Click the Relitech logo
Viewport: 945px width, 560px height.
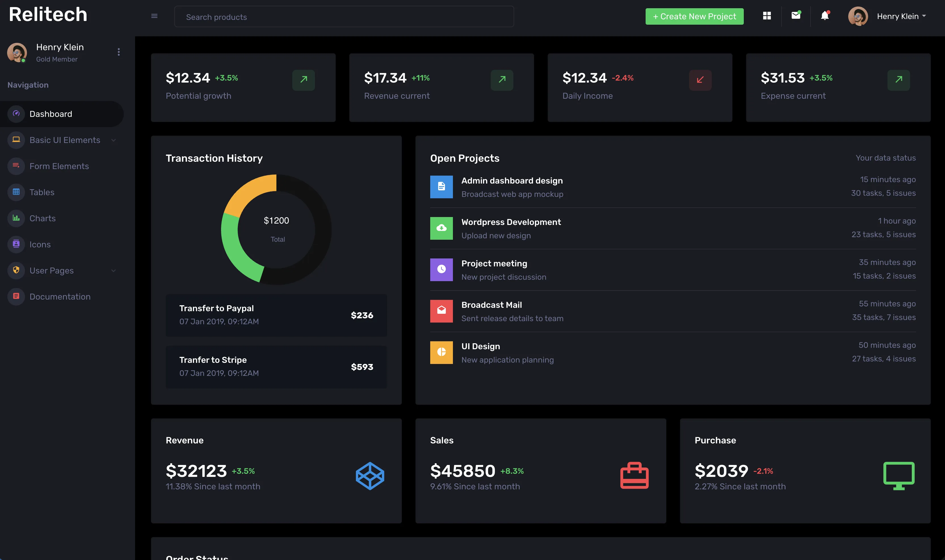[x=48, y=14]
